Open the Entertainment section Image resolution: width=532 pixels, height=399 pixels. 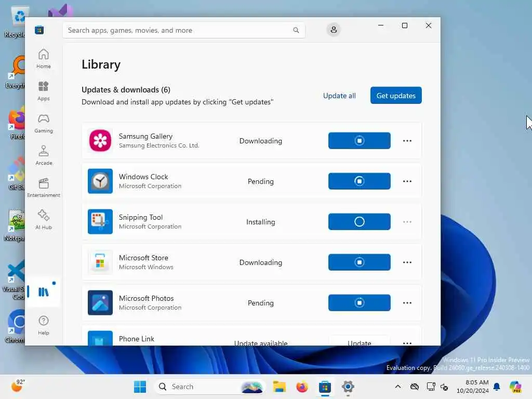44,188
